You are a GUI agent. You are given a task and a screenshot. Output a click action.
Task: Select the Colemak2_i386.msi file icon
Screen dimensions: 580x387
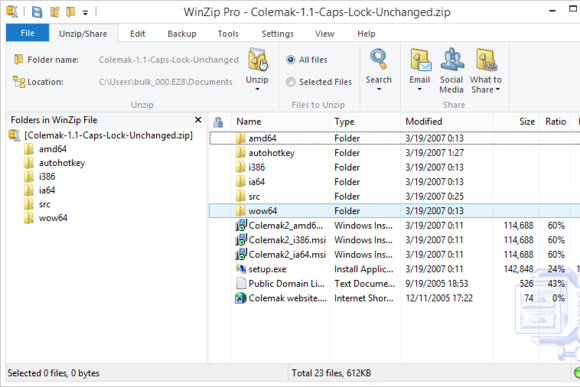pos(241,240)
